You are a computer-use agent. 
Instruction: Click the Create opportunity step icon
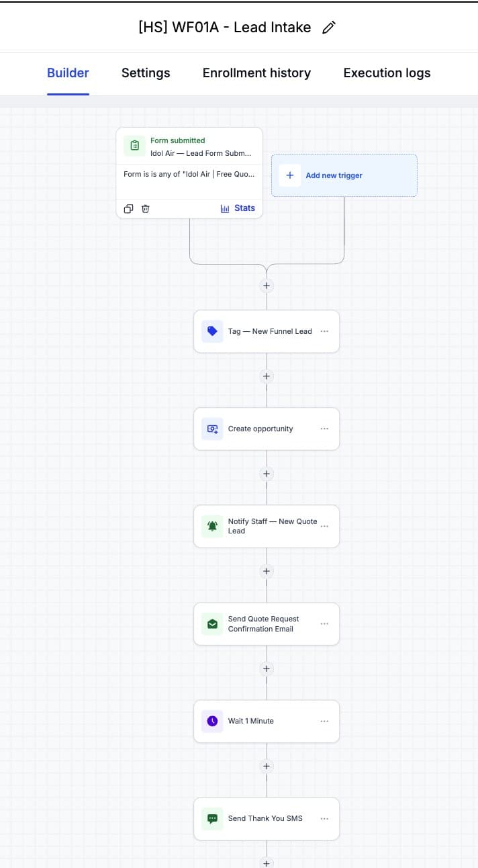(212, 429)
